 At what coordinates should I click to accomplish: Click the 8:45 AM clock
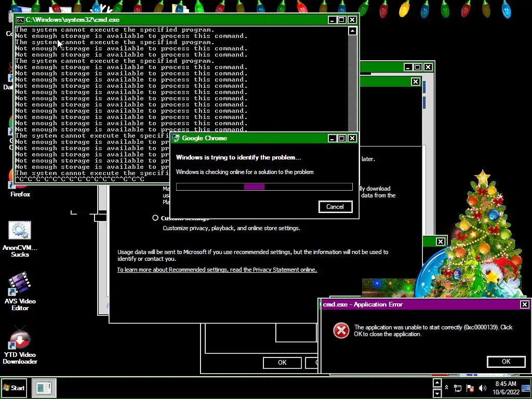(x=506, y=384)
